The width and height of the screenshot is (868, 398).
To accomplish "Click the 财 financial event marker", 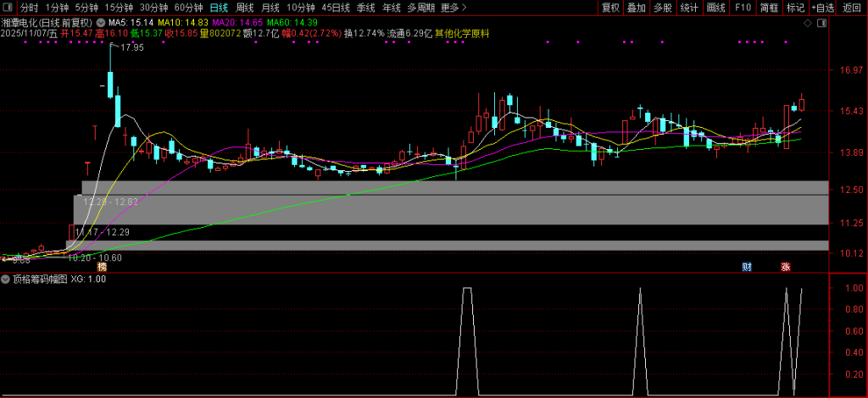I will point(746,267).
